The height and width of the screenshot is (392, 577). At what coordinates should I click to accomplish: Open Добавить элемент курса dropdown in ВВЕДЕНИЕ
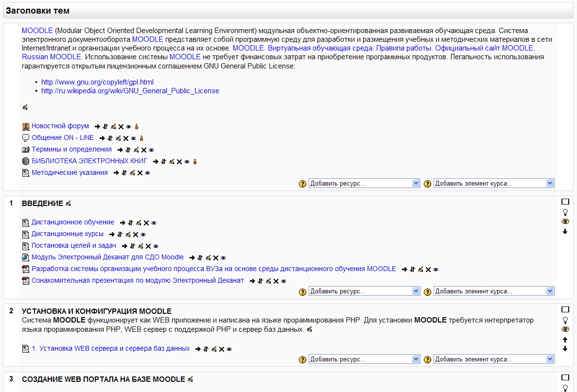(494, 291)
